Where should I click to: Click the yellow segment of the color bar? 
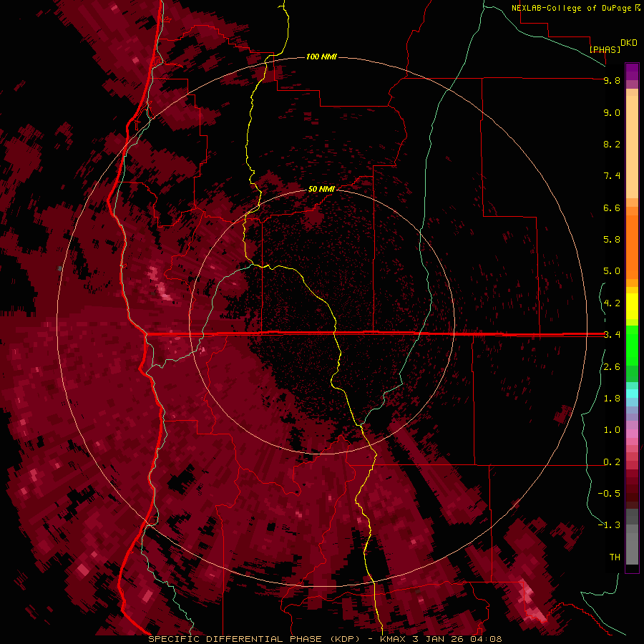632,306
